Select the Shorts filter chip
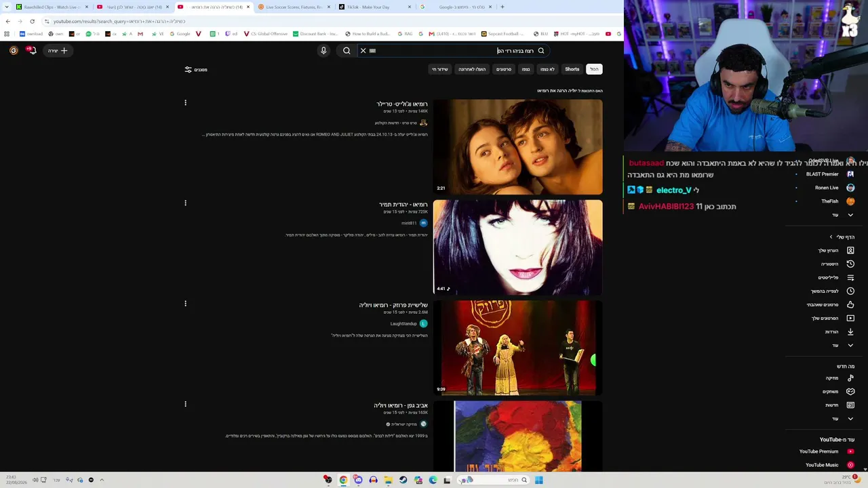Viewport: 868px width, 488px height. point(572,69)
